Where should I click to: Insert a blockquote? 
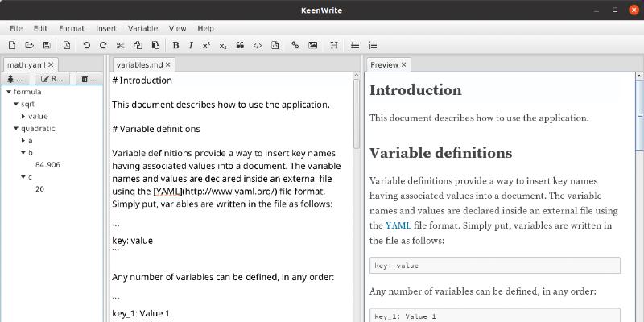coord(240,45)
